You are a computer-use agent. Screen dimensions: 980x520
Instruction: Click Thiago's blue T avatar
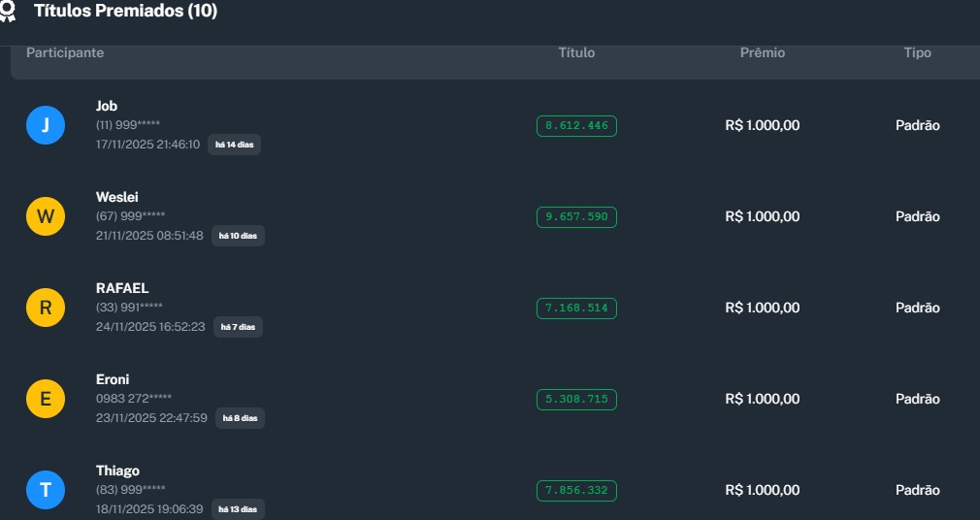click(x=46, y=490)
